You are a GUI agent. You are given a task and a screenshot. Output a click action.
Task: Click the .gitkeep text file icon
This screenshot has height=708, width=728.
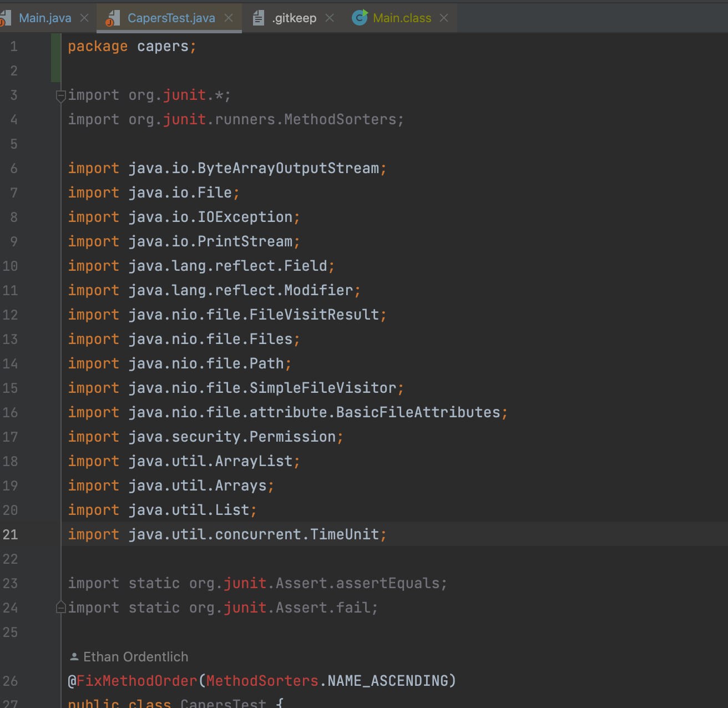coord(258,18)
